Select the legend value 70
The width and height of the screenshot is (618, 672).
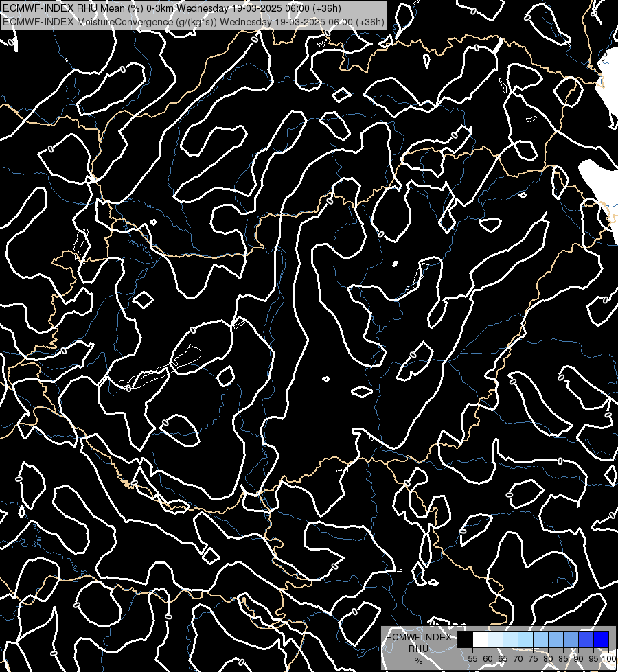click(x=518, y=659)
